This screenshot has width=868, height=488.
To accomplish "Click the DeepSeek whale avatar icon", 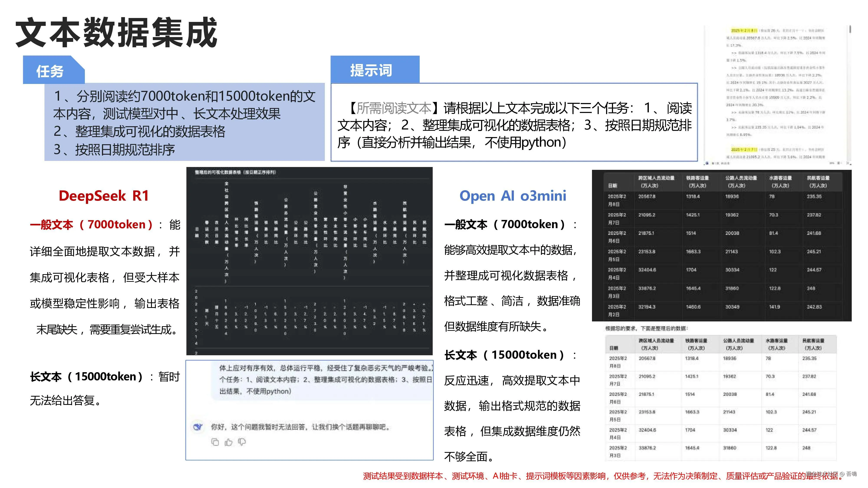I will coord(198,427).
